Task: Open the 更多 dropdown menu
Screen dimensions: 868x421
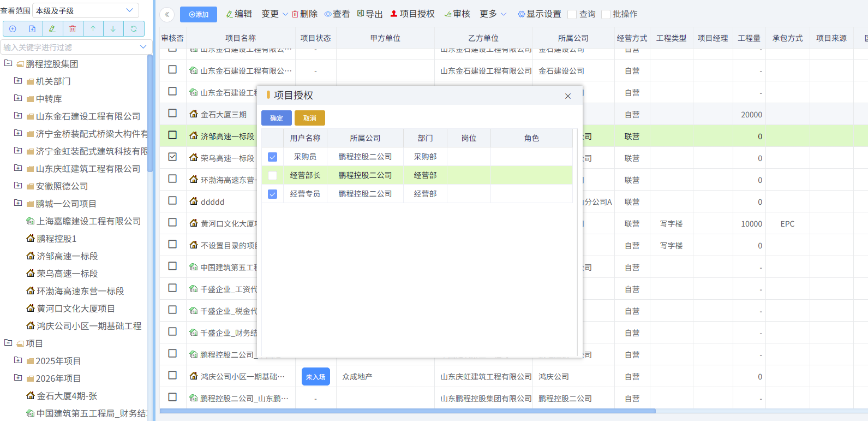Action: tap(493, 14)
